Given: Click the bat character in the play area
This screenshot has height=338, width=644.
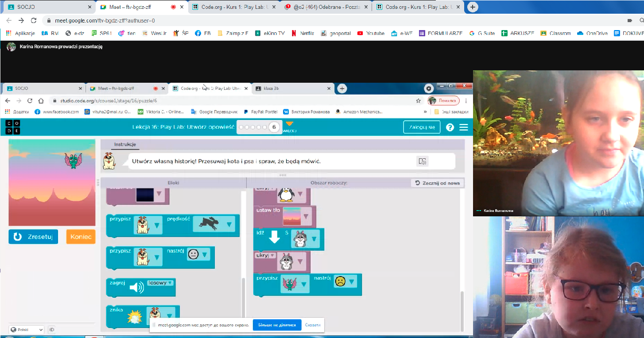Looking at the screenshot, I should pyautogui.click(x=73, y=160).
